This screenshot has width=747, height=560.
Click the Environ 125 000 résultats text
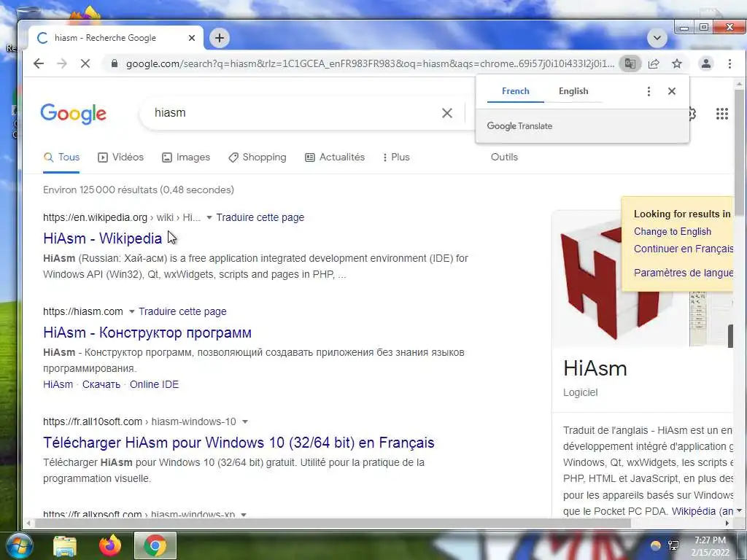coord(138,190)
